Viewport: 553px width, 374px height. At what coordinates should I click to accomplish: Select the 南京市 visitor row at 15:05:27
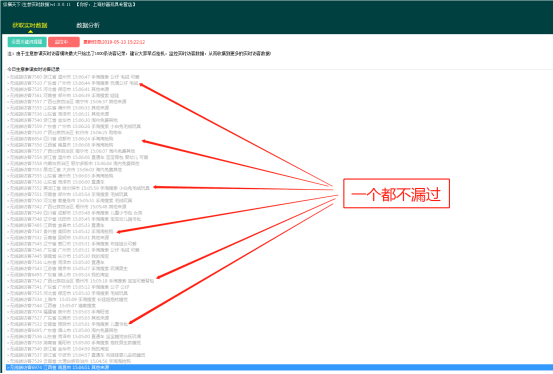click(x=68, y=269)
